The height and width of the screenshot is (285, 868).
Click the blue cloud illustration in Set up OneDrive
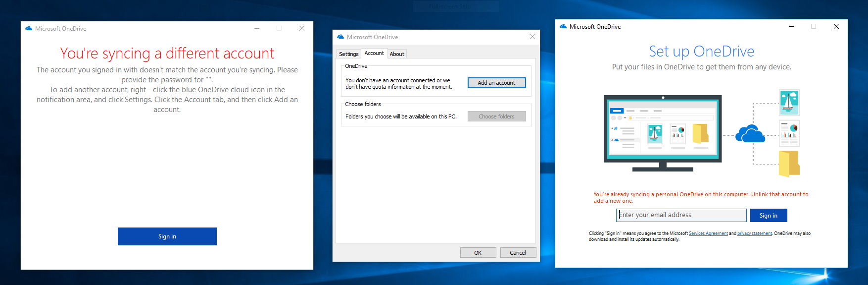pos(750,134)
